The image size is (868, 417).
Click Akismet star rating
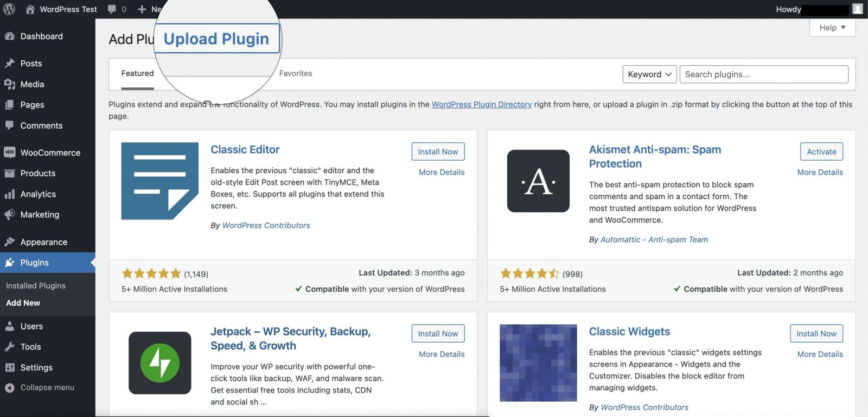(x=529, y=274)
